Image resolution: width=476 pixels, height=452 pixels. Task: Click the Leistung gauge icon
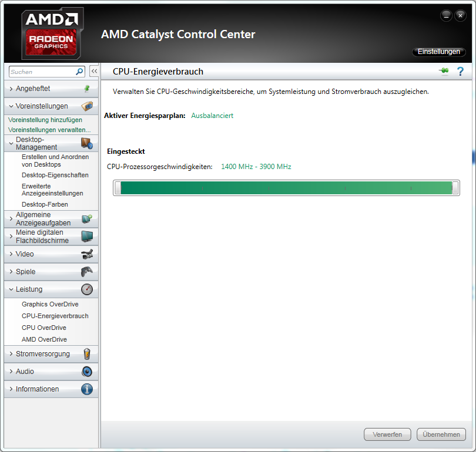[x=87, y=289]
